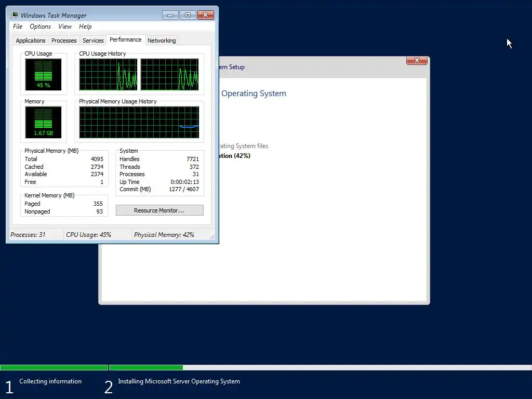This screenshot has height=399, width=532.
Task: Click the status bar Physical Memory: 42% entry
Action: click(164, 235)
